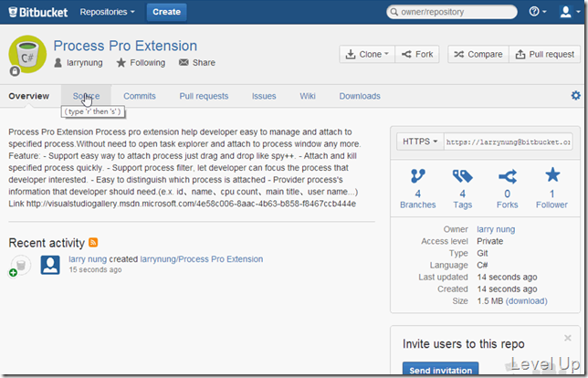Click the Compare button
The width and height of the screenshot is (588, 378).
coord(478,55)
